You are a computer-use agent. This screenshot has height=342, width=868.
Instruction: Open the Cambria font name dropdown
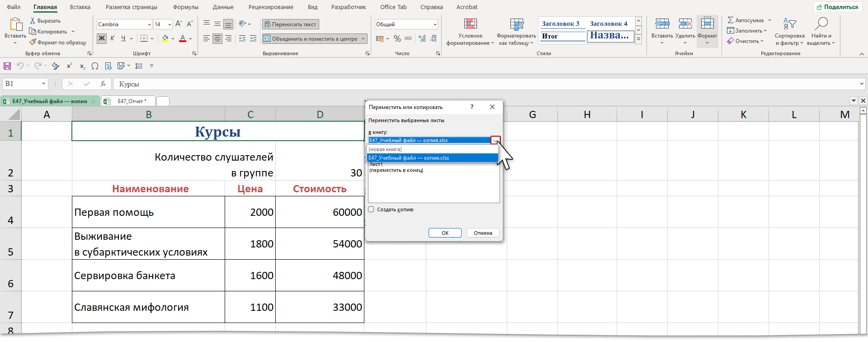click(x=149, y=24)
